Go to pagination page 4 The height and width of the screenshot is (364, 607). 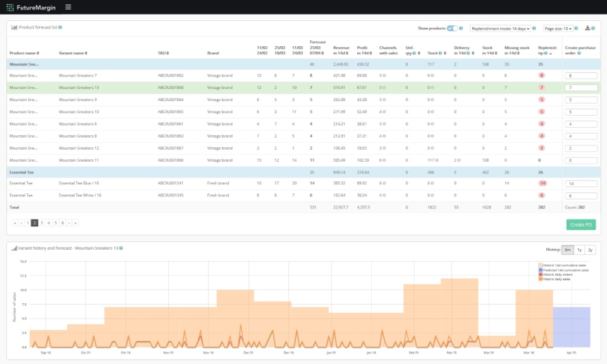[49, 223]
